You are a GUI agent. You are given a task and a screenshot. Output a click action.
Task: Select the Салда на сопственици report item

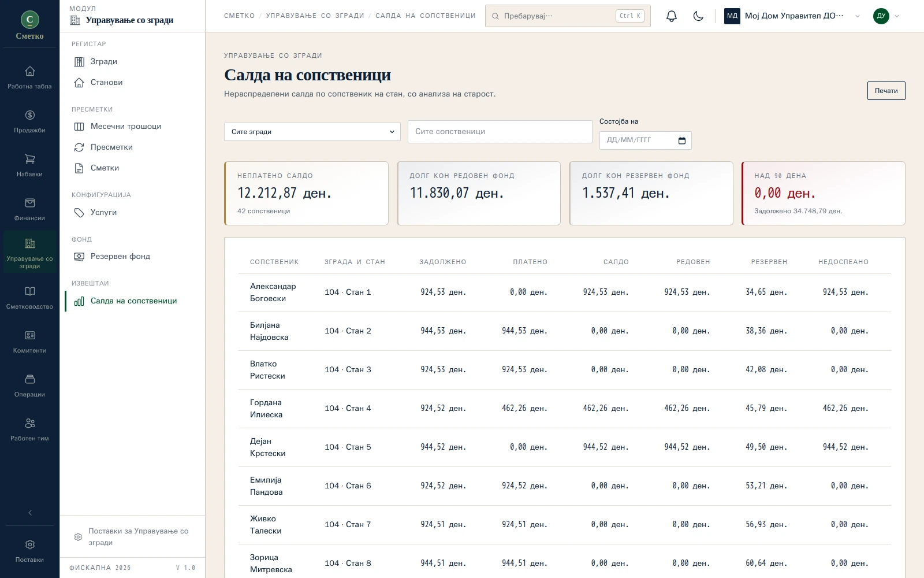click(132, 301)
